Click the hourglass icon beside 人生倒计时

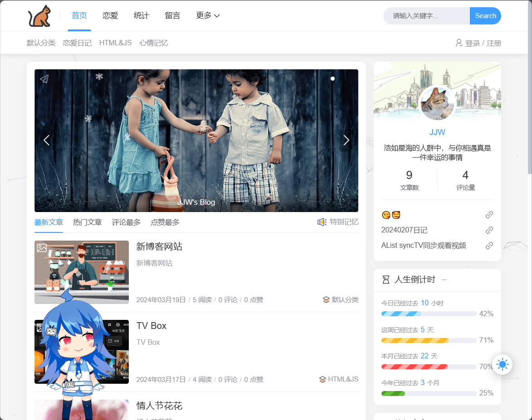(386, 280)
